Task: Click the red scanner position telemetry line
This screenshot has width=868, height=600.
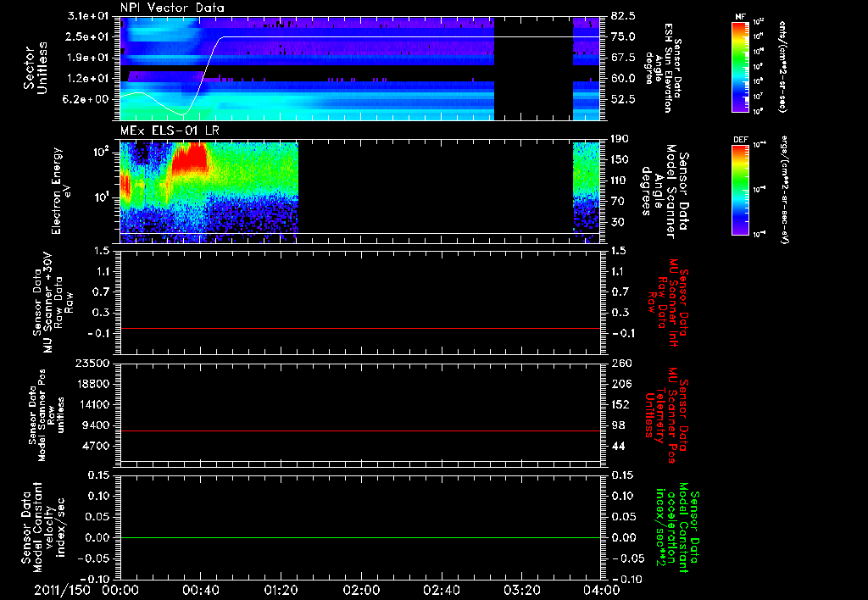Action: (359, 431)
